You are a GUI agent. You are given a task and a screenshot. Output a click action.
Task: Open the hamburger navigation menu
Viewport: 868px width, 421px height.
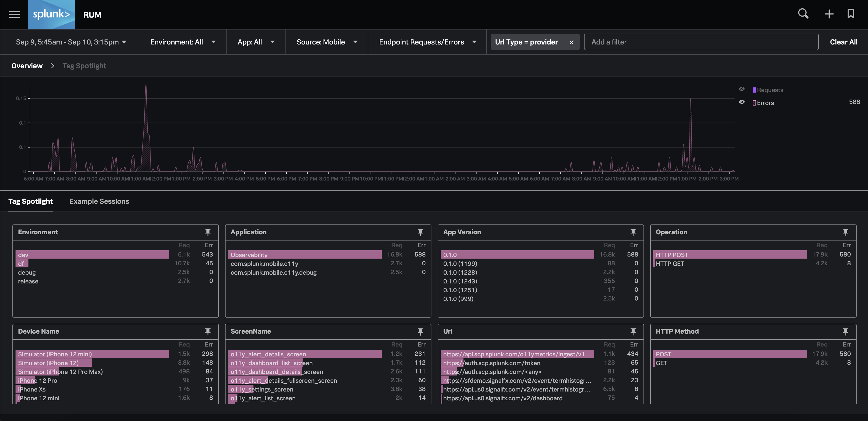[x=14, y=14]
